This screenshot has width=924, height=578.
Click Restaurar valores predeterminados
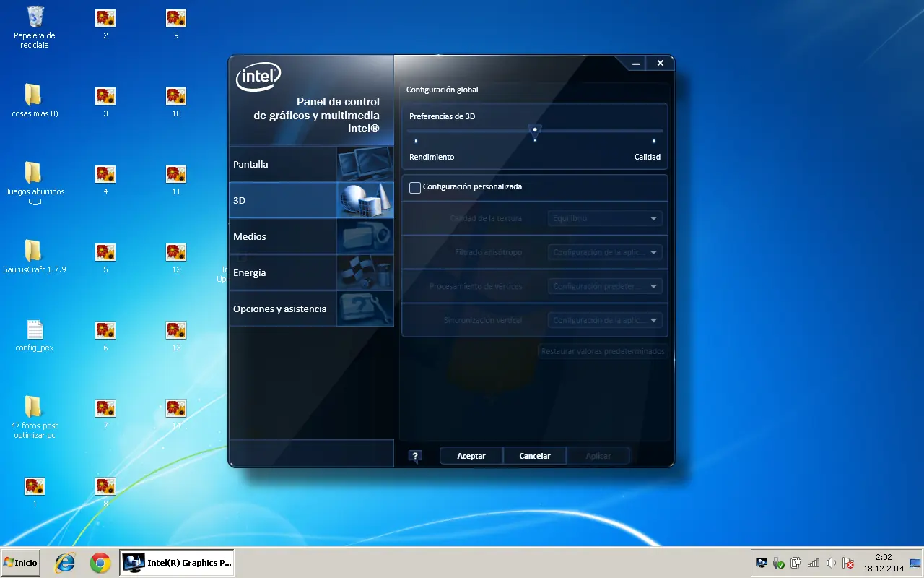(603, 352)
